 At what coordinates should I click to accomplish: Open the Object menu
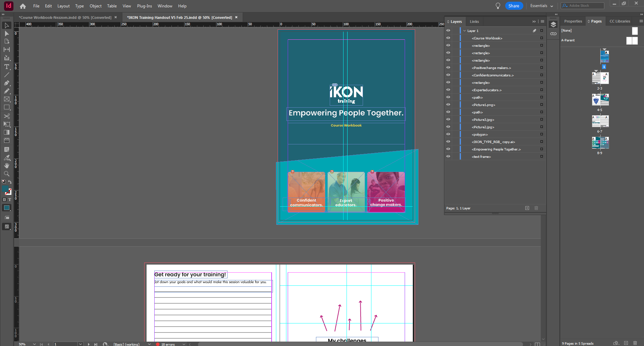(x=95, y=6)
